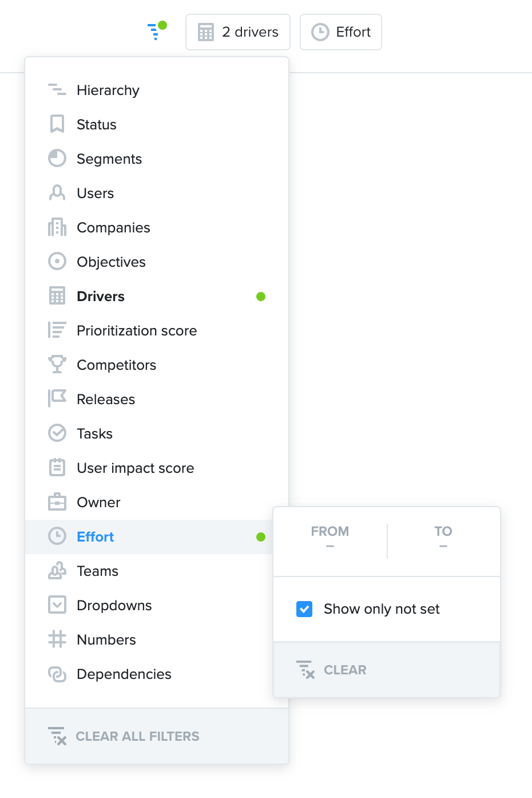Click the Dependencies link icon
Viewport: 532px width, 798px height.
(x=57, y=674)
